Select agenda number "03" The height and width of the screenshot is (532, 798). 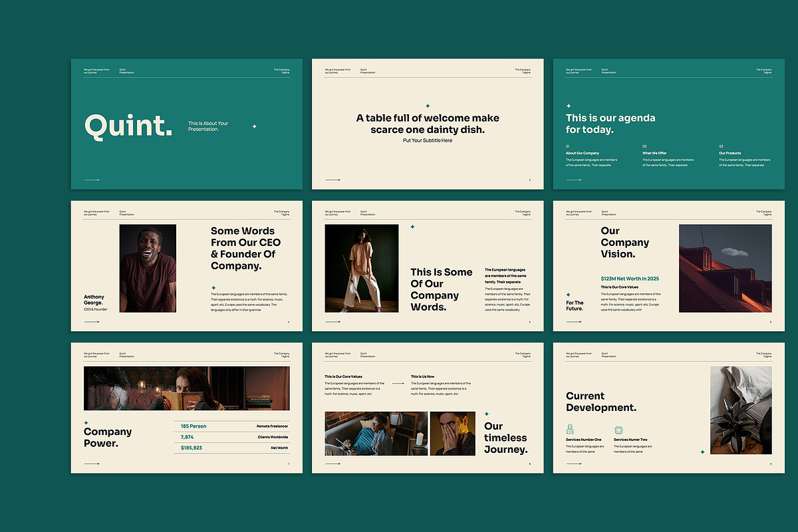[x=721, y=146]
